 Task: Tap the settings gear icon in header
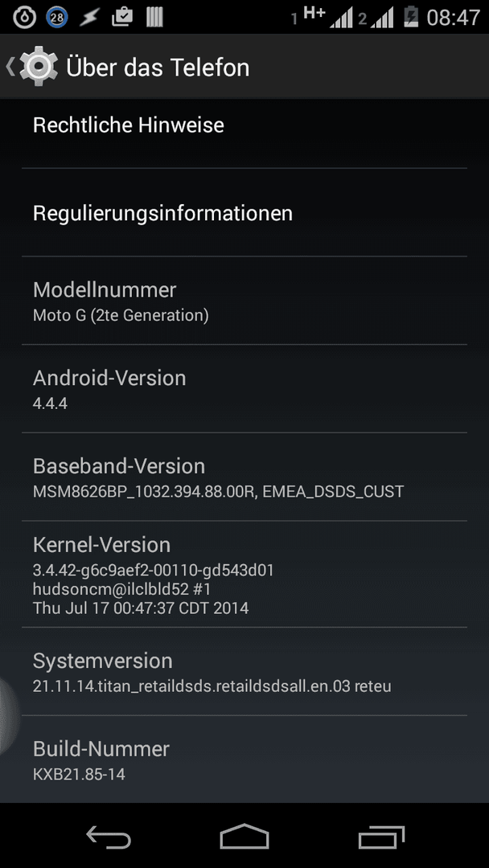[39, 67]
